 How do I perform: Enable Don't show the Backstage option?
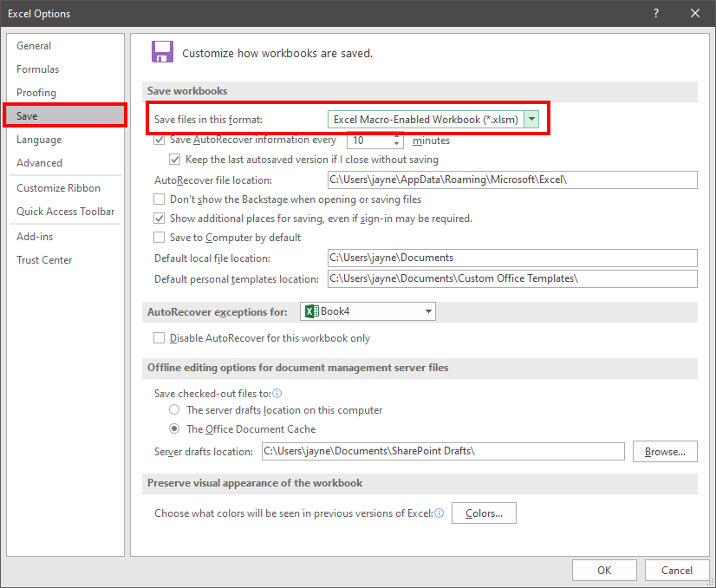(159, 199)
